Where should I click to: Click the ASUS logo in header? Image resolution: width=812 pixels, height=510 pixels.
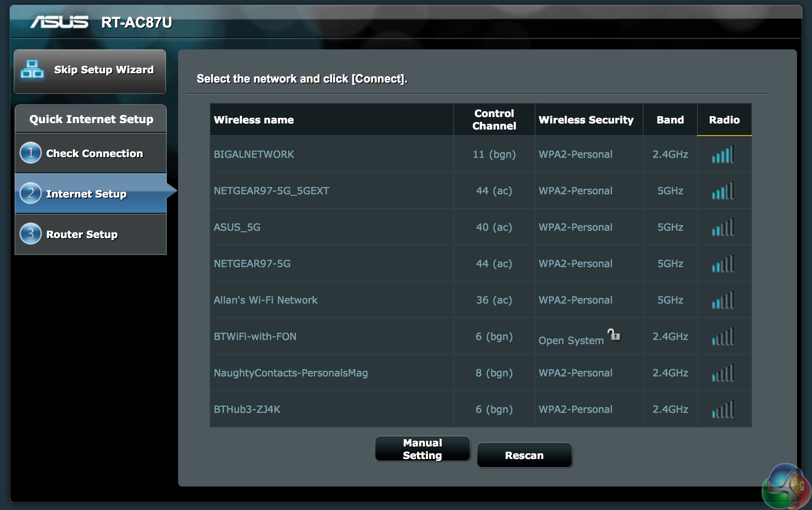60,22
